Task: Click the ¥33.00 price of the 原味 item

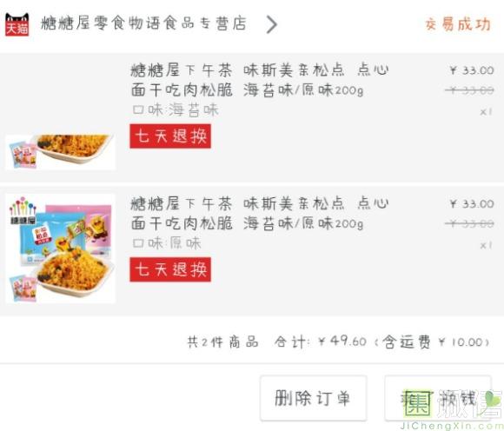Action: click(x=472, y=203)
